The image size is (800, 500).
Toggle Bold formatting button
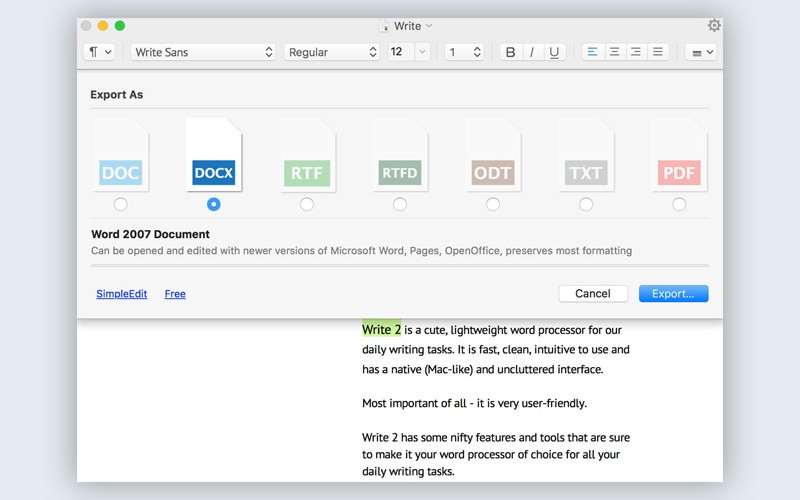click(510, 52)
